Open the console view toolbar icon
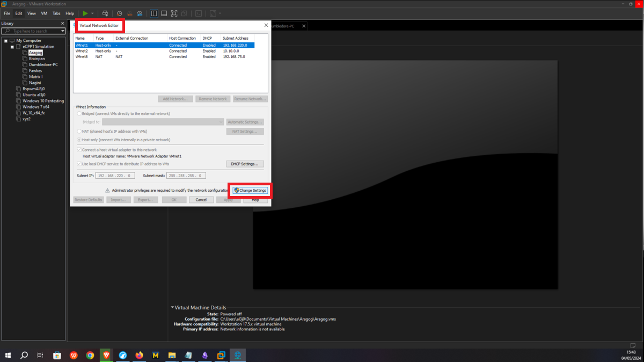The image size is (644, 362). (199, 13)
